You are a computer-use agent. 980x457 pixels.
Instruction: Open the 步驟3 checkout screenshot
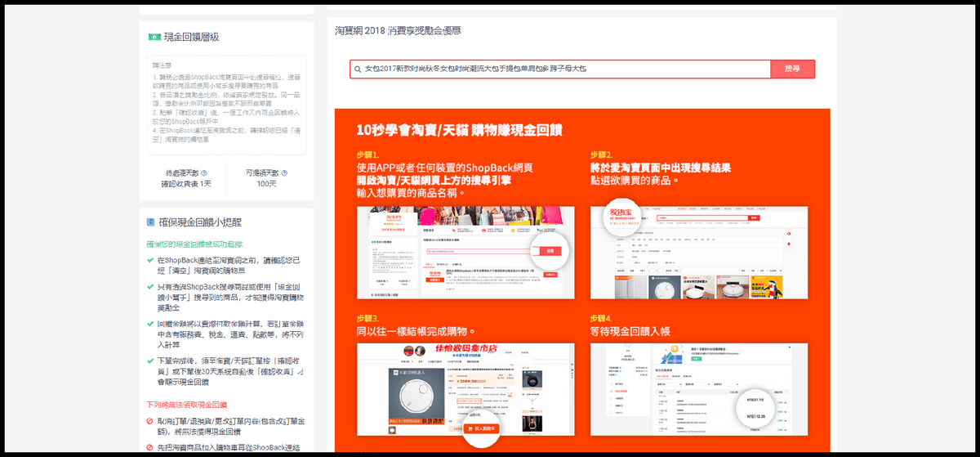point(465,389)
